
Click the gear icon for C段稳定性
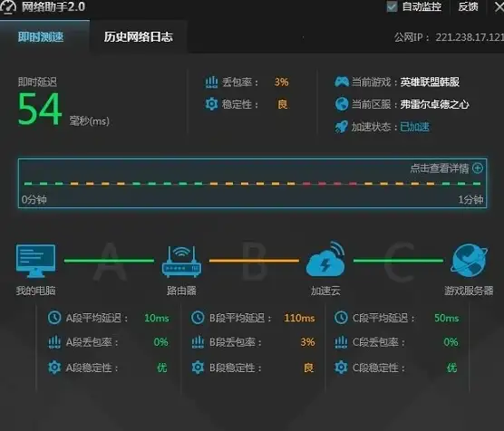tap(341, 367)
